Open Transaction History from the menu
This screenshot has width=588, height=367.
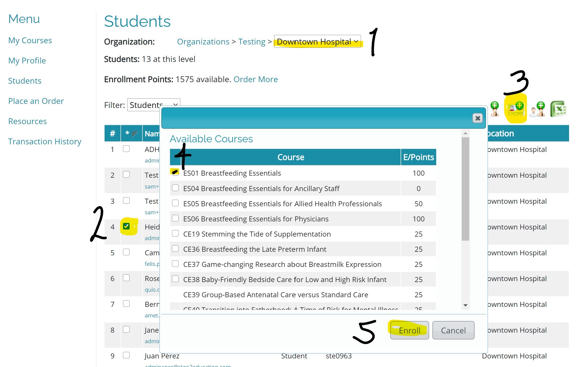(45, 142)
